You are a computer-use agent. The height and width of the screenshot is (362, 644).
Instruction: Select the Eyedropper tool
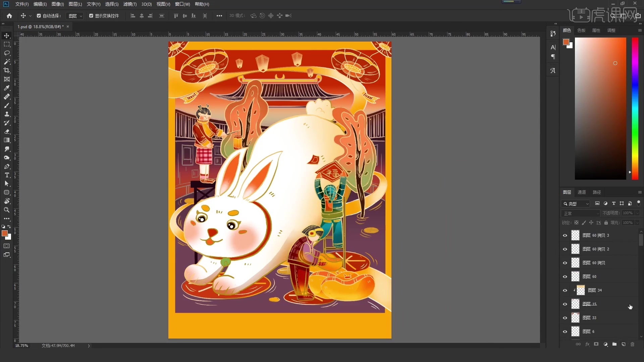tap(7, 88)
